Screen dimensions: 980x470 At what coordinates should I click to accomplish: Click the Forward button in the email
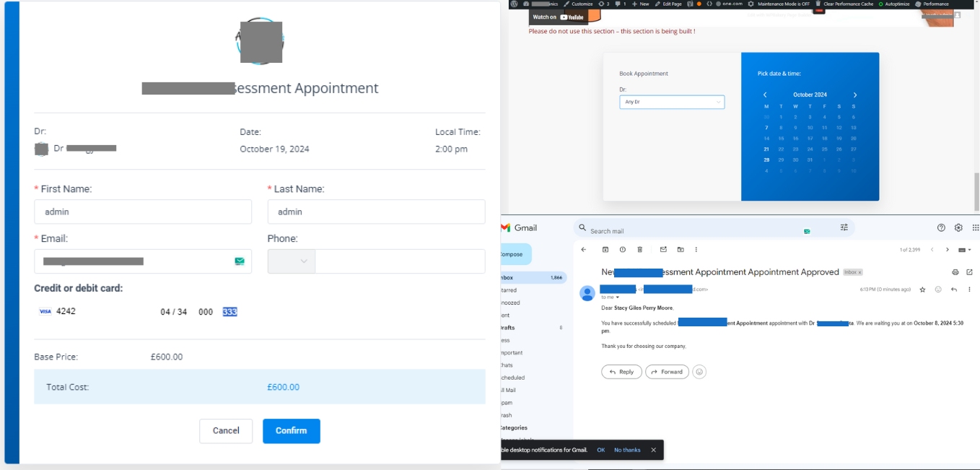click(x=667, y=372)
